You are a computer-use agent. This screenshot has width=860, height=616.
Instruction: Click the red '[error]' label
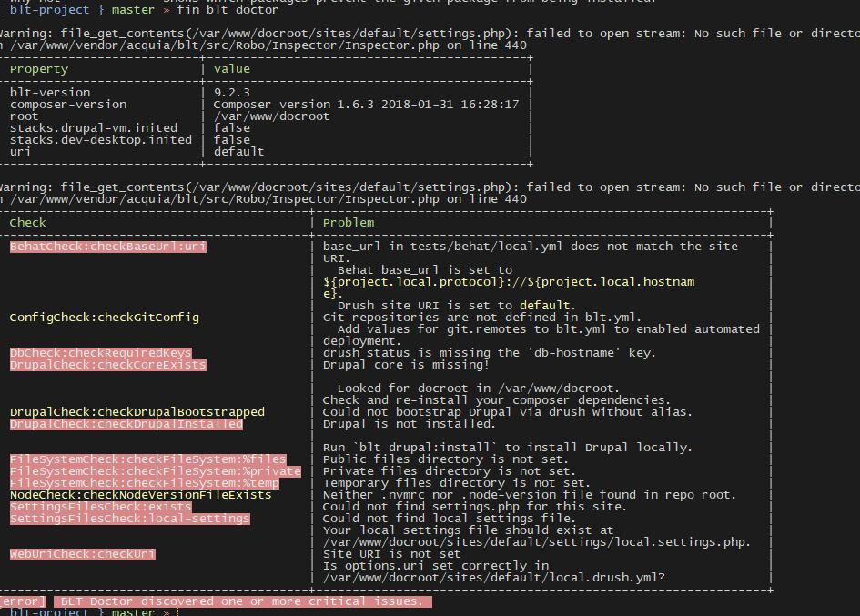(x=23, y=601)
